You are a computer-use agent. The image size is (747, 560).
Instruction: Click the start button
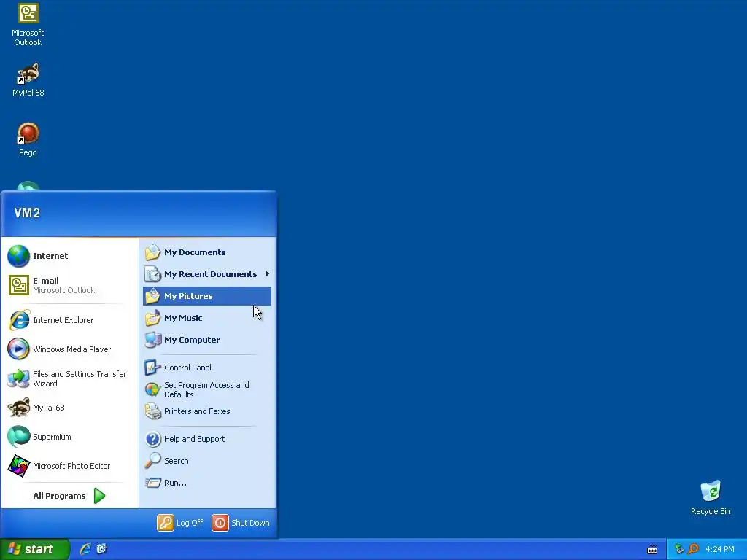coord(34,549)
